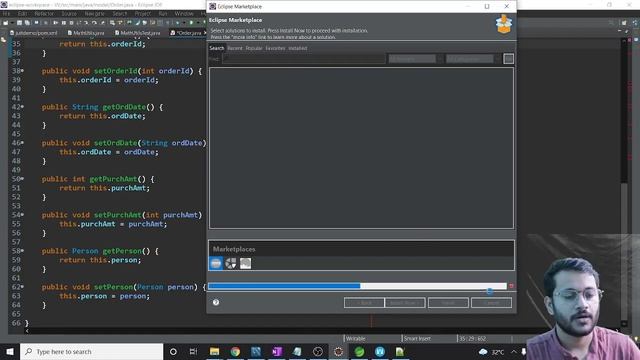Click the Save toolbar icon in Eclipse
The image size is (640, 360).
(19, 23)
